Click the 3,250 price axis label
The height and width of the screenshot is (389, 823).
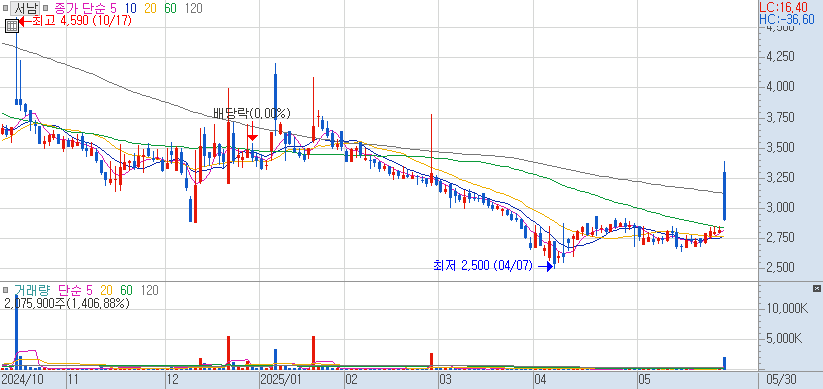pyautogui.click(x=780, y=178)
